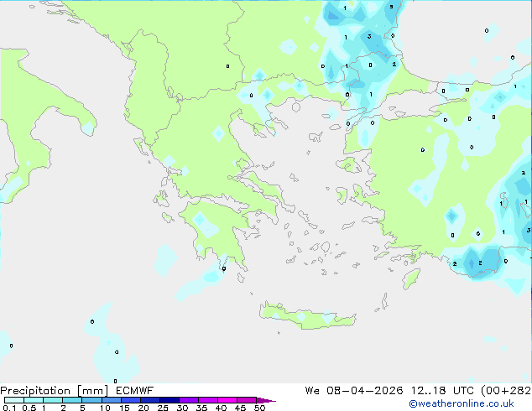Select the 20–25 mm legend swatch
The image size is (532, 411).
point(150,400)
